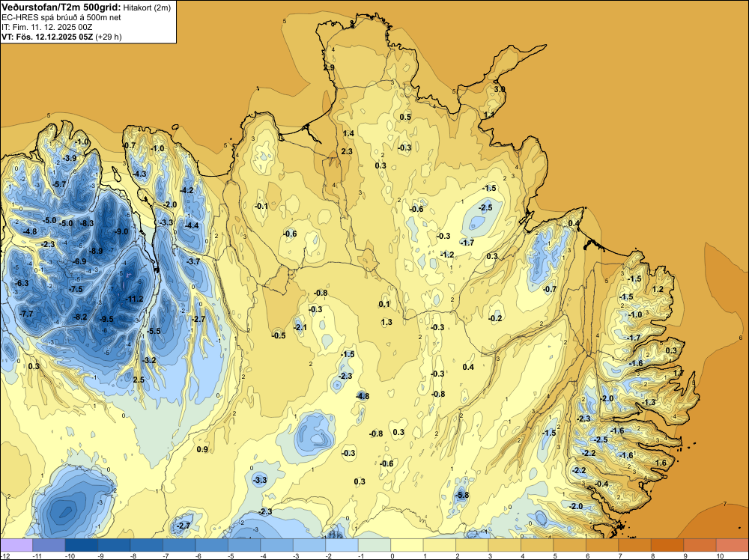The image size is (749, 560).
Task: Click the temperature label -4.4
Action: click(192, 225)
